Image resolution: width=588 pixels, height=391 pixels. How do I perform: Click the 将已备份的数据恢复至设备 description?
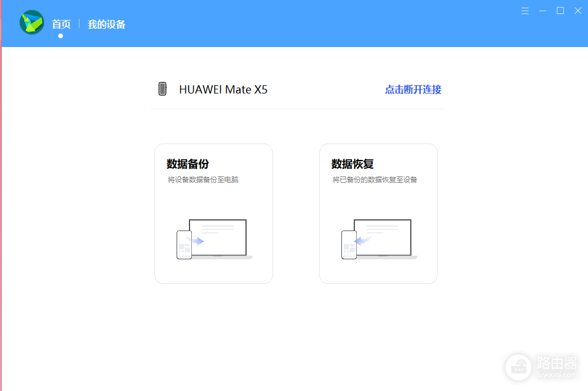[x=374, y=180]
